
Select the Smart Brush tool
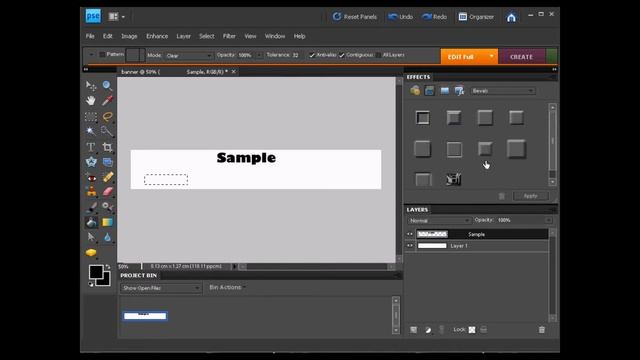[x=107, y=207]
